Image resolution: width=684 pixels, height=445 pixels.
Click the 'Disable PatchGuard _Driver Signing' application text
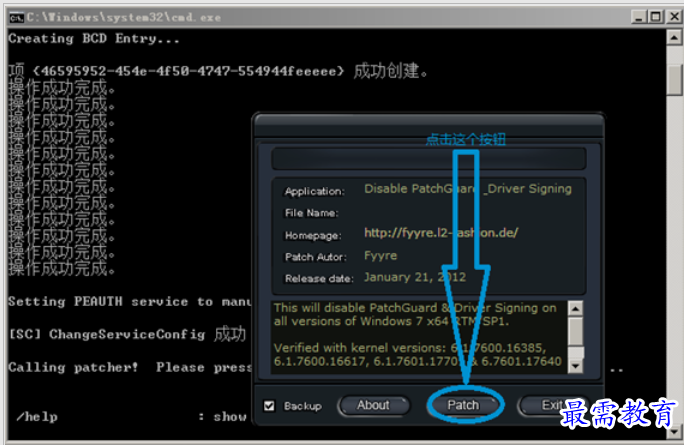pos(468,189)
